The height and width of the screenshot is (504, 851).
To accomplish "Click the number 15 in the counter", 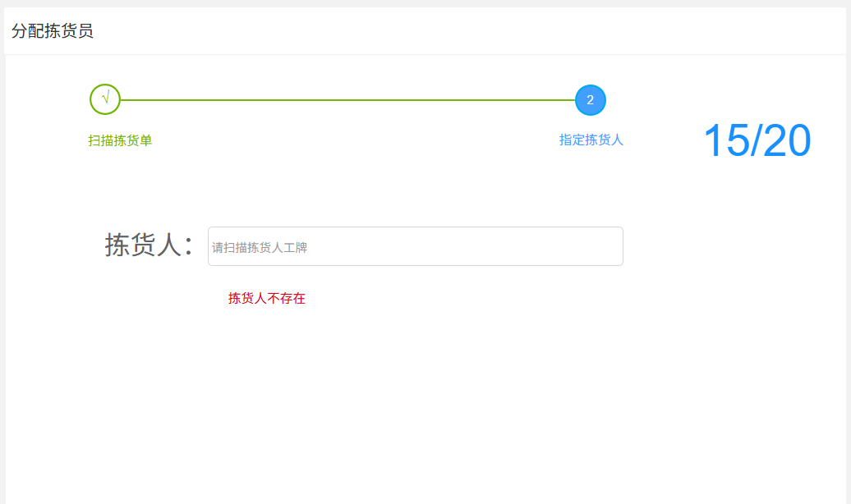I will pyautogui.click(x=725, y=140).
